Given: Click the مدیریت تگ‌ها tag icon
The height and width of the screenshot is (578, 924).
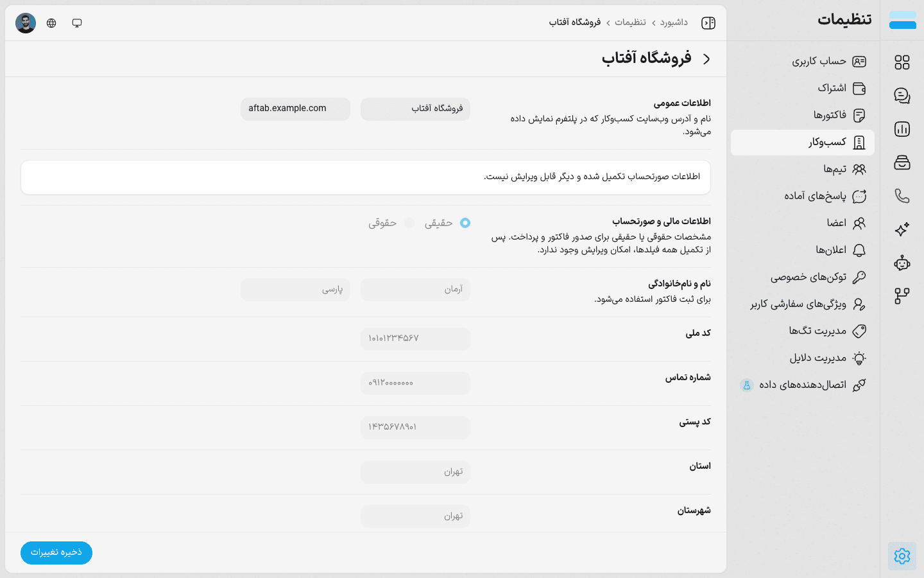Looking at the screenshot, I should pos(859,331).
